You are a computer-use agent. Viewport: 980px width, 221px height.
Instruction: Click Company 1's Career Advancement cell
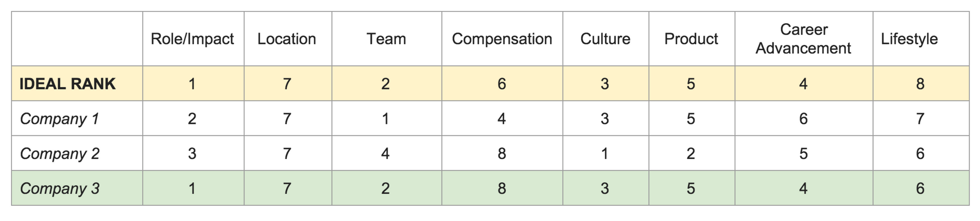(x=803, y=119)
